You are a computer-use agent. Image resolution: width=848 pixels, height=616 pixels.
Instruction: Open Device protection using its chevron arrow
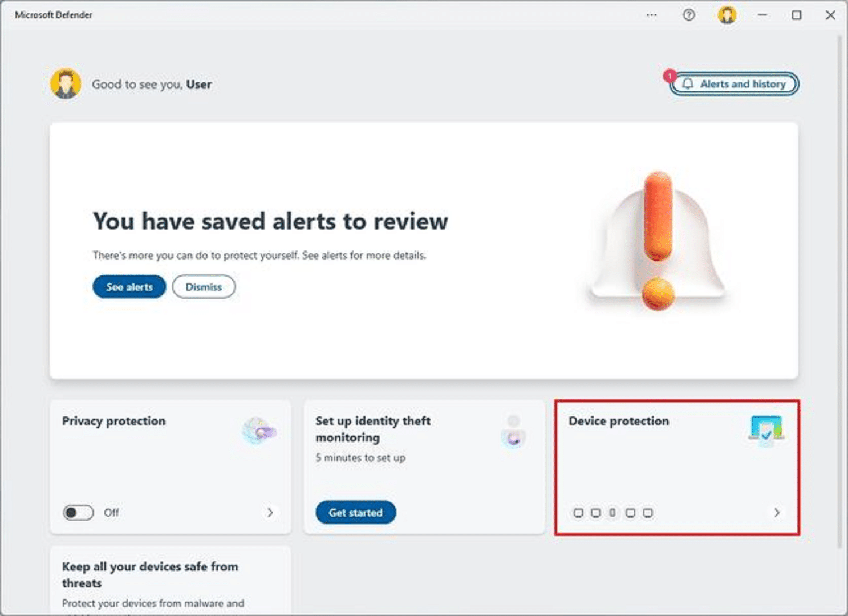777,513
